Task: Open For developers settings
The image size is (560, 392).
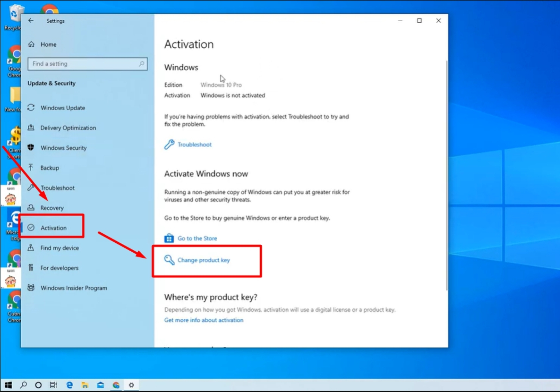Action: pos(59,268)
